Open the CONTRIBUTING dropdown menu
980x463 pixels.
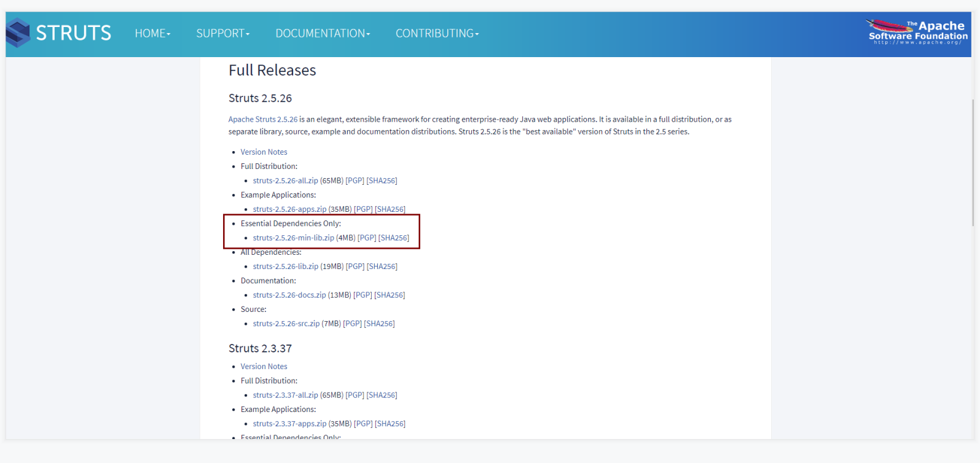coord(437,33)
